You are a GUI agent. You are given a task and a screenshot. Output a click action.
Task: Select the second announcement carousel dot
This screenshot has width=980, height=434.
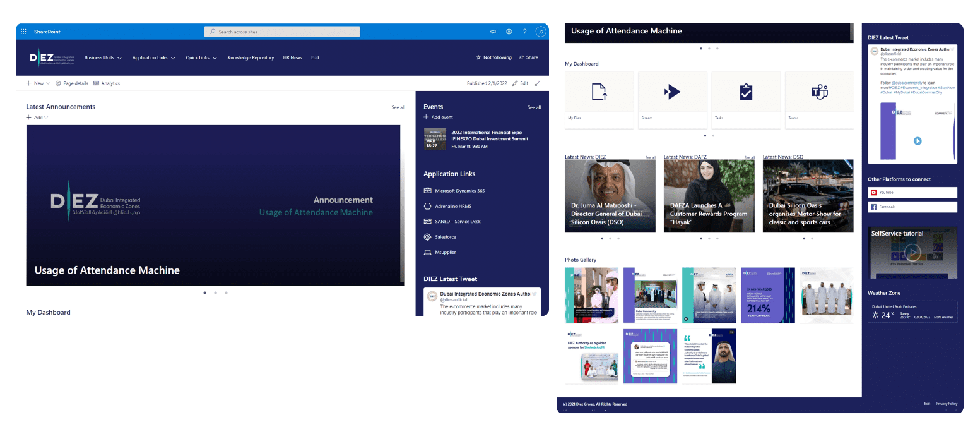[215, 293]
